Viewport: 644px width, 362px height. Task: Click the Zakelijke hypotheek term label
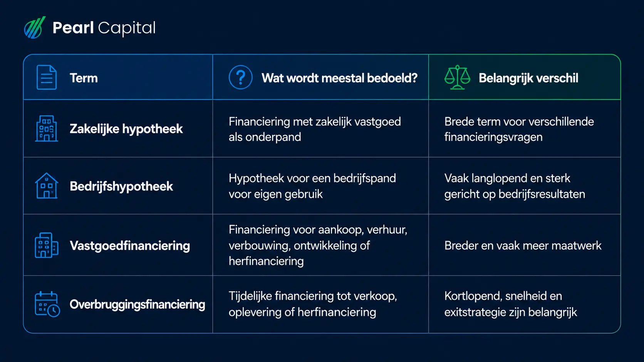coord(126,129)
